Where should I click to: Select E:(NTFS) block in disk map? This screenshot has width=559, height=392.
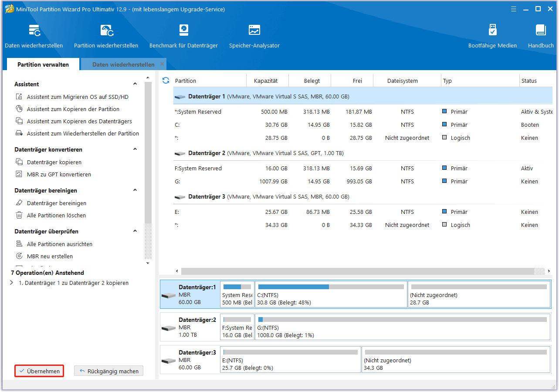291,359
